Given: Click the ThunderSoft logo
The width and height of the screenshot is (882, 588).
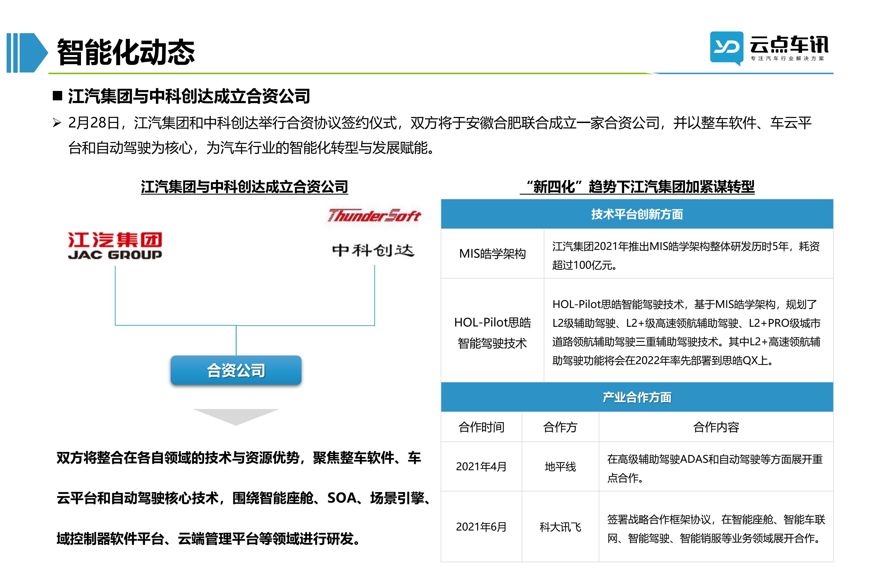Looking at the screenshot, I should (x=374, y=216).
